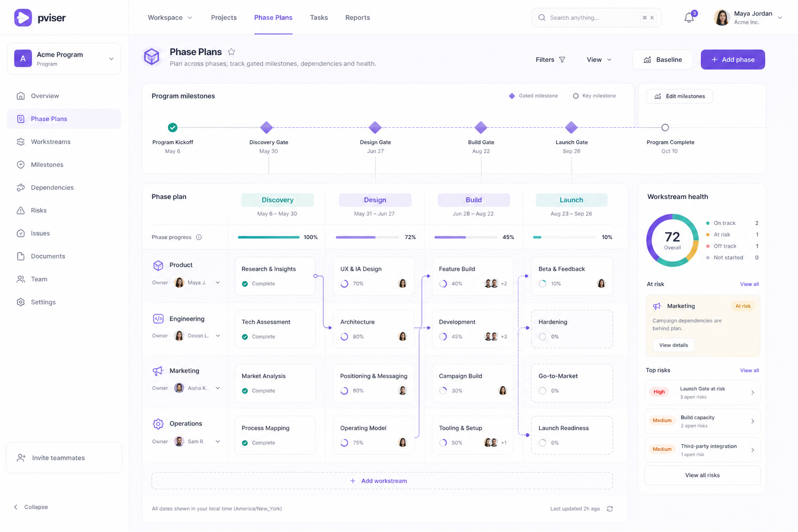The image size is (798, 532).
Task: Expand Marketing owner Aisha K. chevron
Action: (x=218, y=389)
